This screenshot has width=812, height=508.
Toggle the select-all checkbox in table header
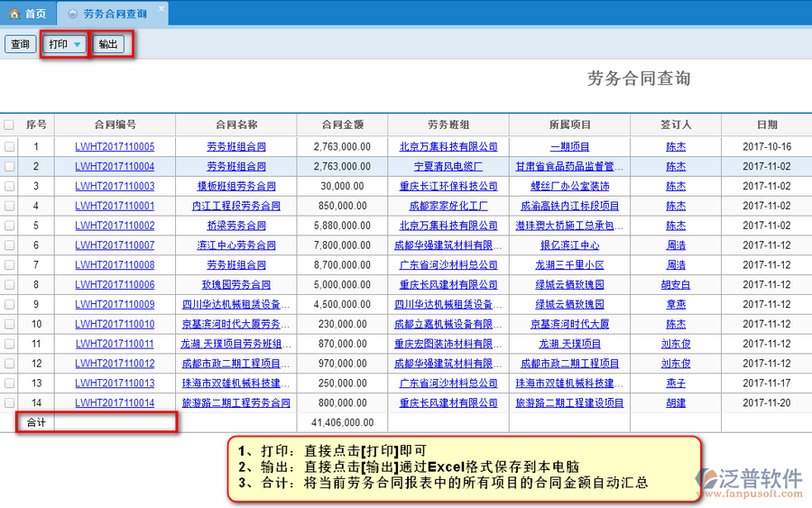pos(9,125)
